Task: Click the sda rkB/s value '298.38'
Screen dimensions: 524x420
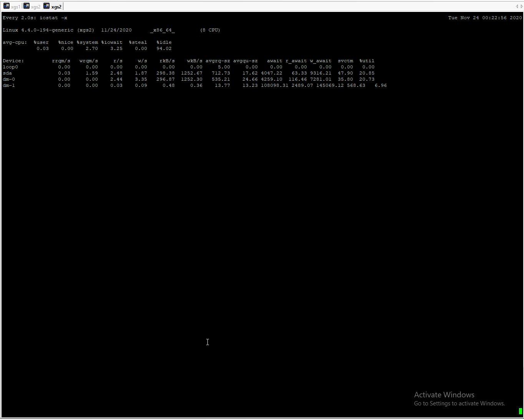Action: pos(166,73)
